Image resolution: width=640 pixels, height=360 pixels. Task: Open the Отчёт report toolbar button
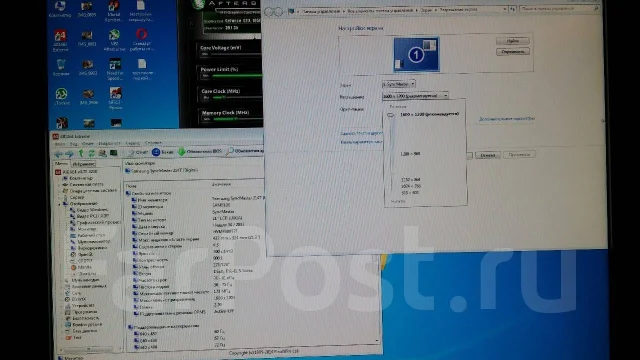pos(138,152)
